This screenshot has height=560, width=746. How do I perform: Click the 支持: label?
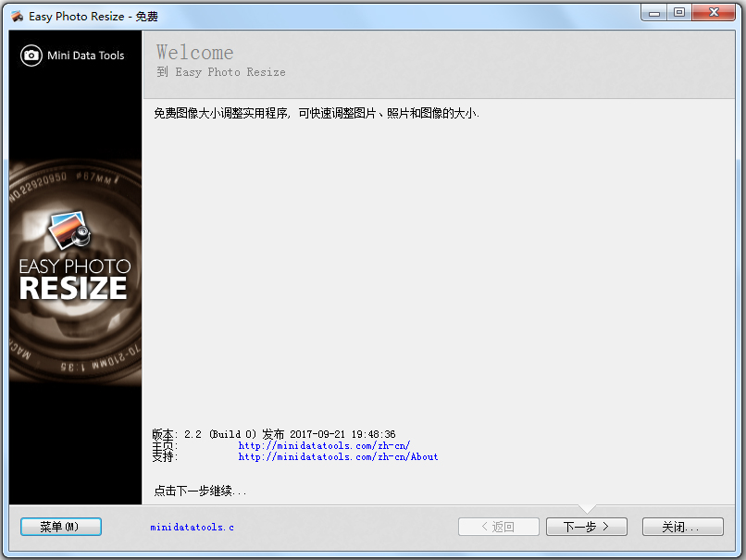click(x=165, y=456)
